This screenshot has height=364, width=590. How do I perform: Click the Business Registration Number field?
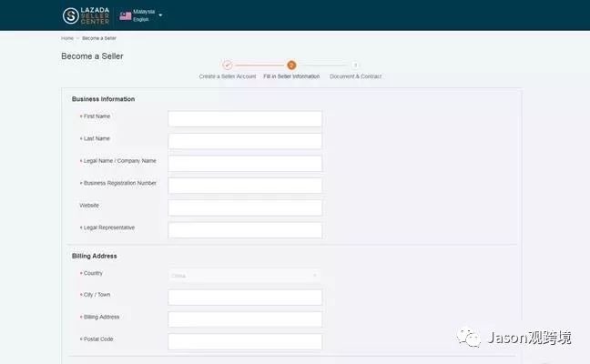point(245,186)
